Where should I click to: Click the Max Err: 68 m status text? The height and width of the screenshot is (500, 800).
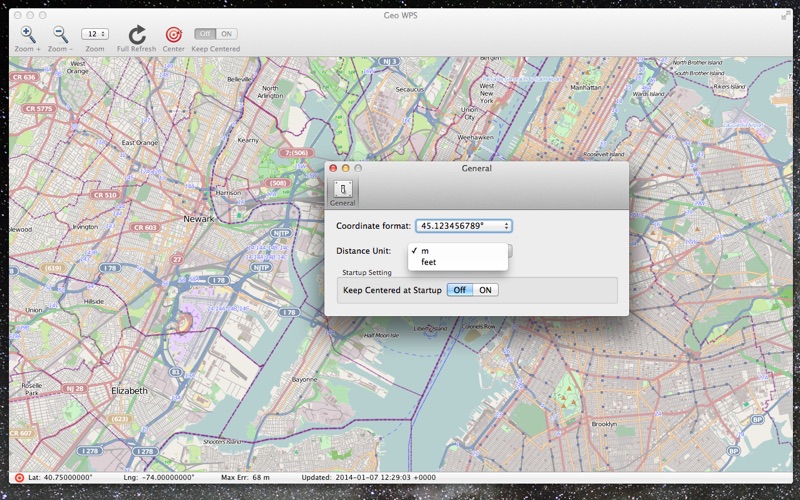pos(245,478)
